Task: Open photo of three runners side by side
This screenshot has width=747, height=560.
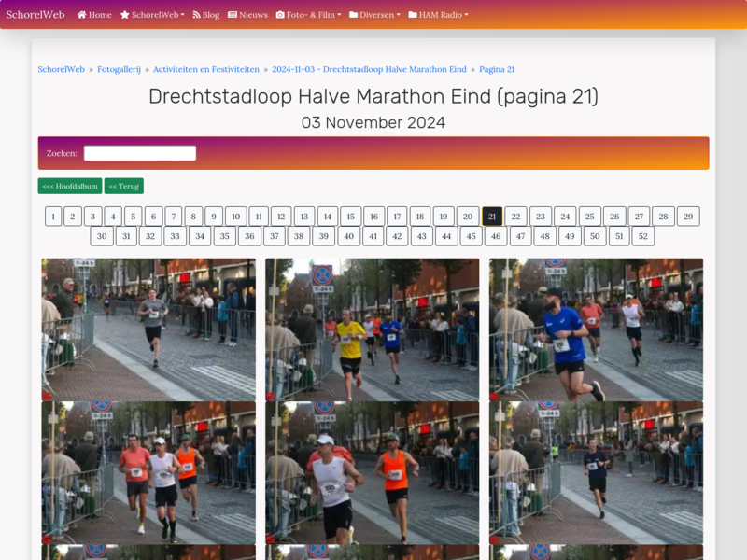Action: pyautogui.click(x=148, y=472)
